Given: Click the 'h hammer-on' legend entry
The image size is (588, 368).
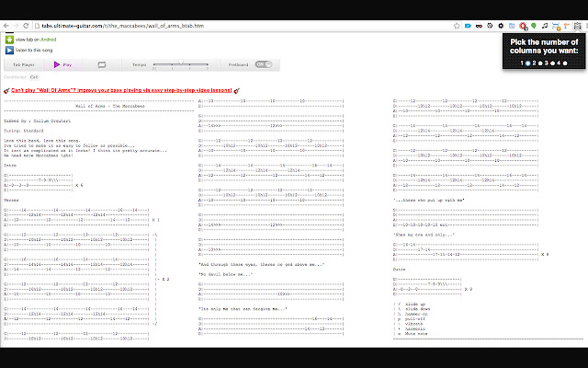Looking at the screenshot, I should tap(413, 314).
